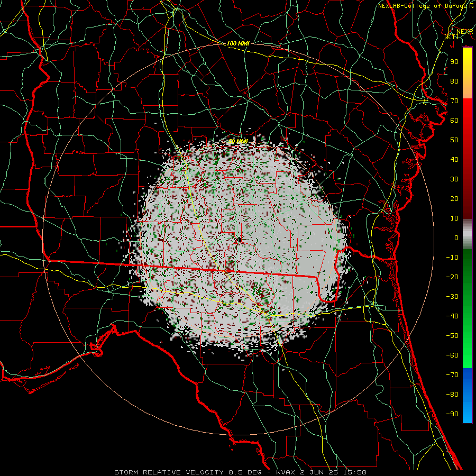The height and width of the screenshot is (476, 476).
Task: Click the KVAX station identifier text
Action: 286,472
